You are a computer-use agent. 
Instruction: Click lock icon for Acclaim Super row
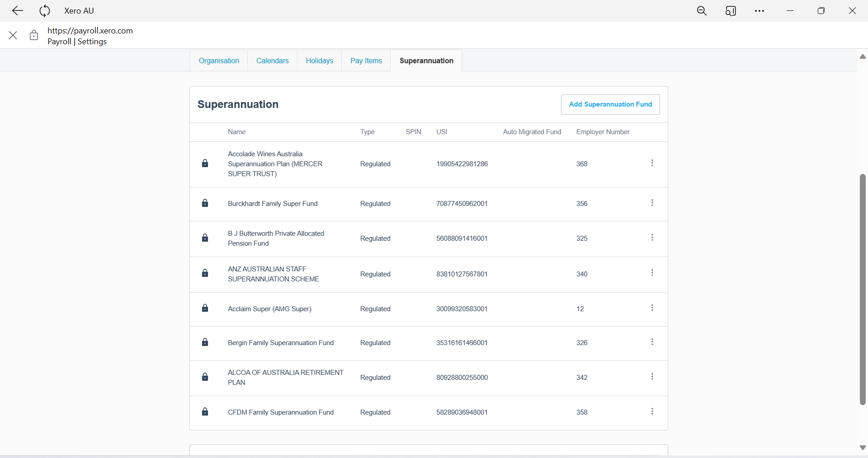[205, 308]
